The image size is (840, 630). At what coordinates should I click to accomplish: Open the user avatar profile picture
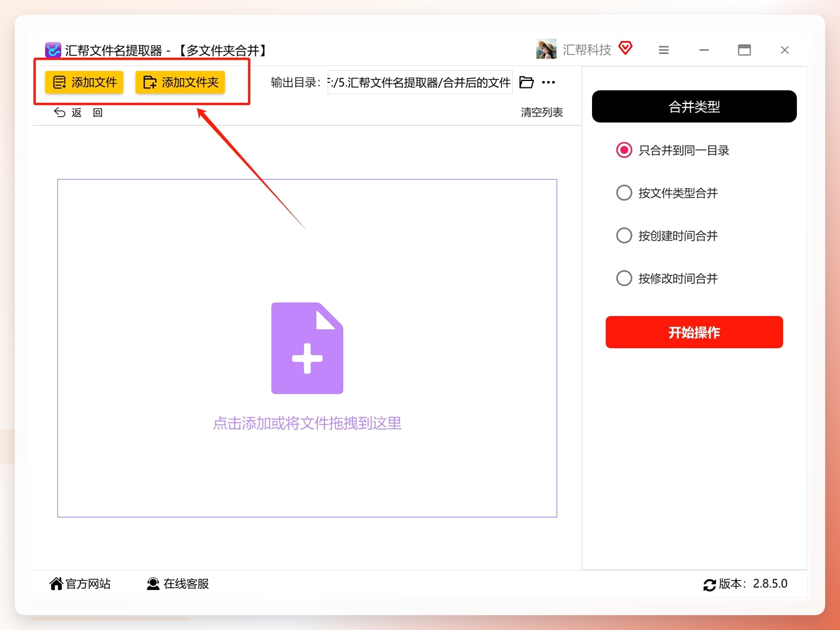(x=546, y=49)
